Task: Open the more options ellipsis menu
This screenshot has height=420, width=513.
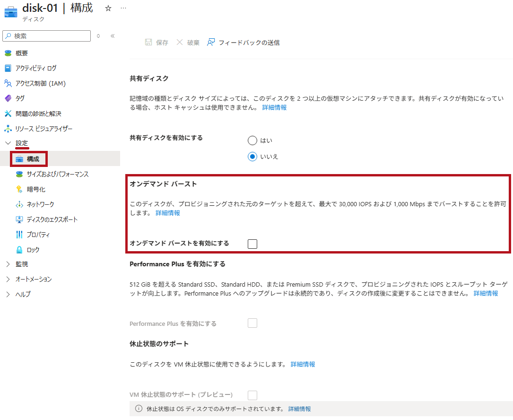Action: pos(123,9)
